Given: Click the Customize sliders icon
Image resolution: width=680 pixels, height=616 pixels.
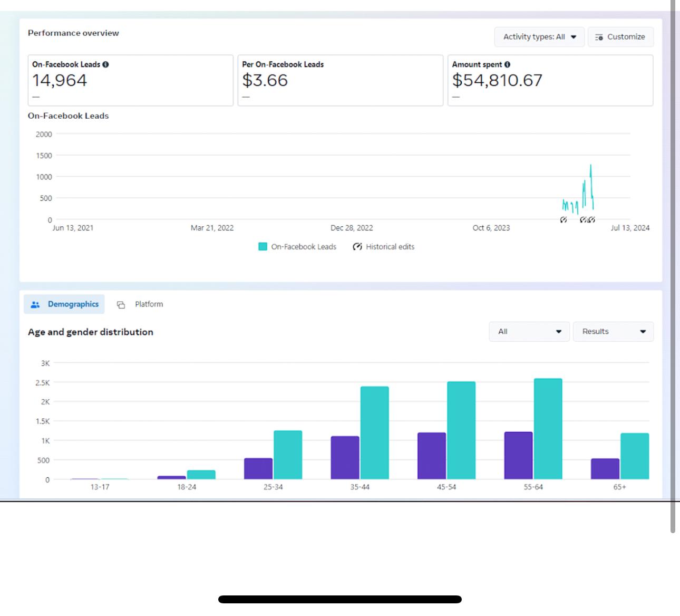Looking at the screenshot, I should tap(599, 37).
